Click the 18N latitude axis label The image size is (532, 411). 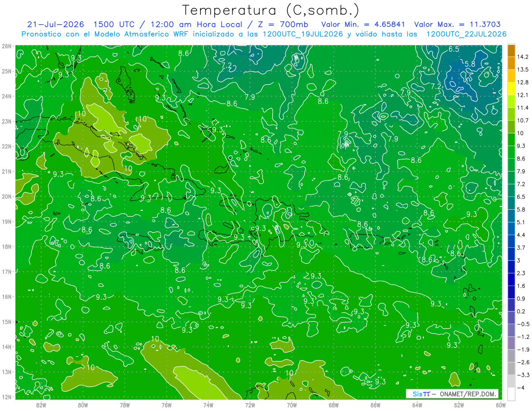[x=6, y=247]
